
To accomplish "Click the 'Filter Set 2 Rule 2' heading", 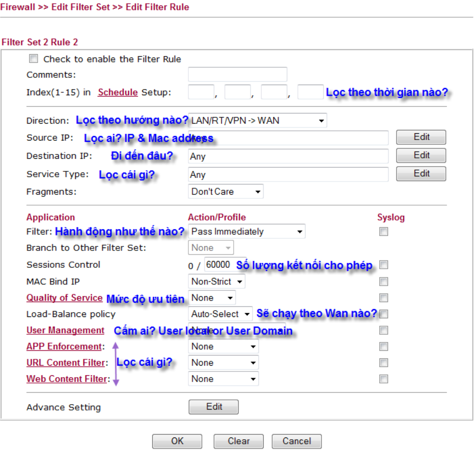I will [x=40, y=42].
